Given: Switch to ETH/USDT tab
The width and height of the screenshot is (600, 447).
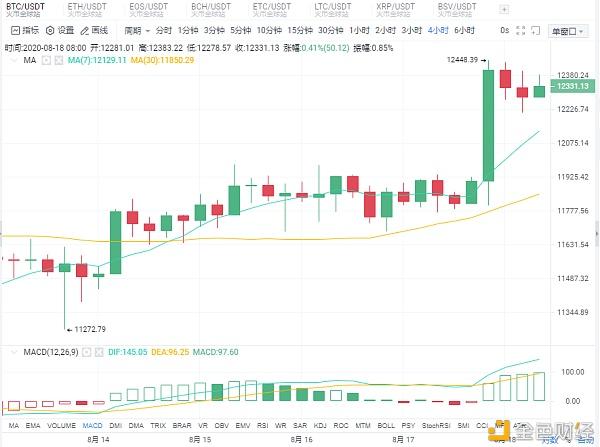Looking at the screenshot, I should 85,9.
